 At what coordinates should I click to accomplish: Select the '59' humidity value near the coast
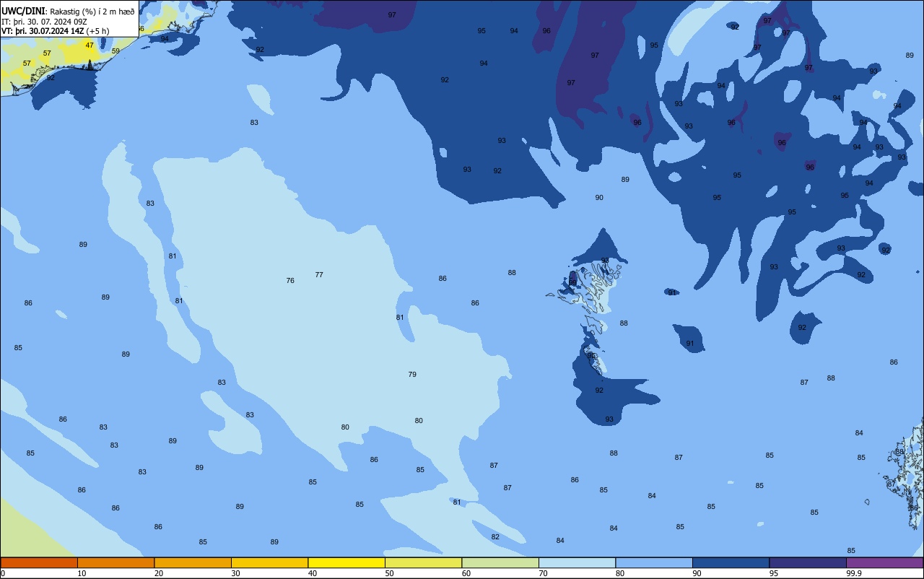click(115, 51)
